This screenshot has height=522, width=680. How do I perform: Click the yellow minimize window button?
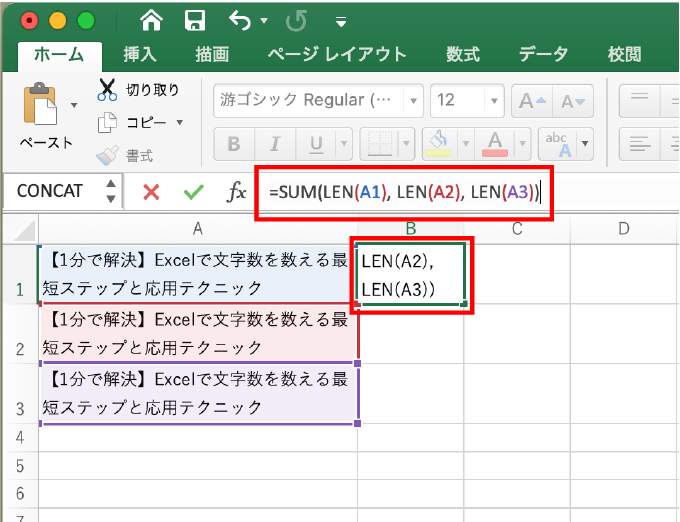[58, 20]
